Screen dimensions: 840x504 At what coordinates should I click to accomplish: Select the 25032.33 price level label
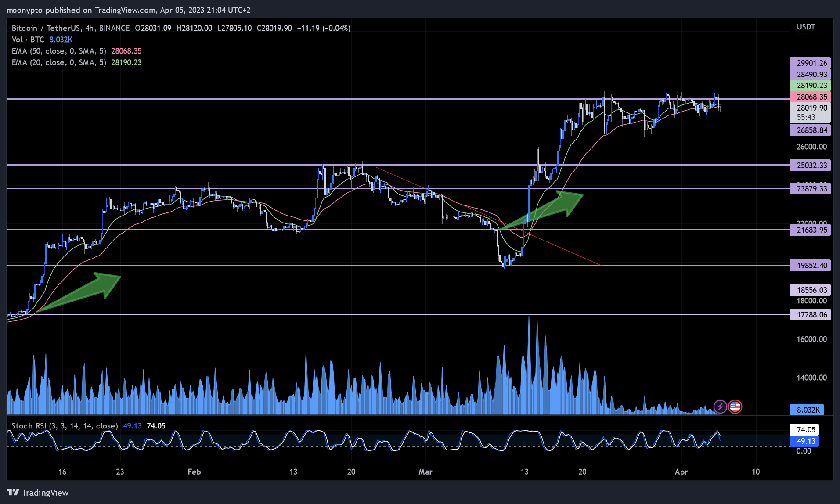[x=810, y=166]
